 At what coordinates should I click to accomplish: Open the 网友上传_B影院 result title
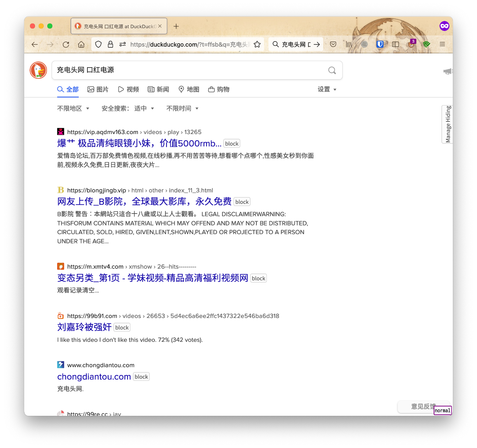click(x=144, y=202)
